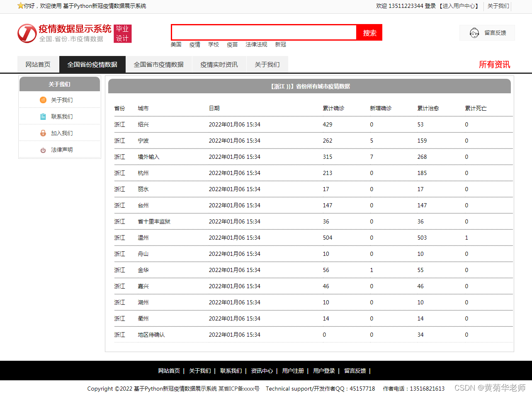
Task: Select the 嘉兴 city cell
Action: click(x=143, y=286)
